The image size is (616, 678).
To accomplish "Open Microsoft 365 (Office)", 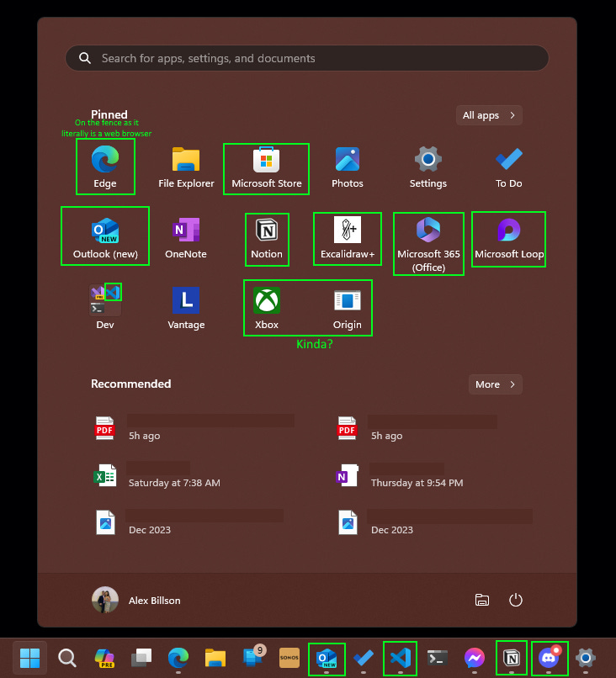I will pos(428,244).
